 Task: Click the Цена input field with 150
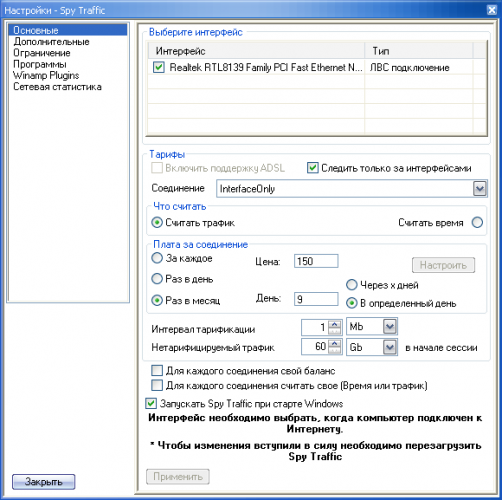(316, 261)
